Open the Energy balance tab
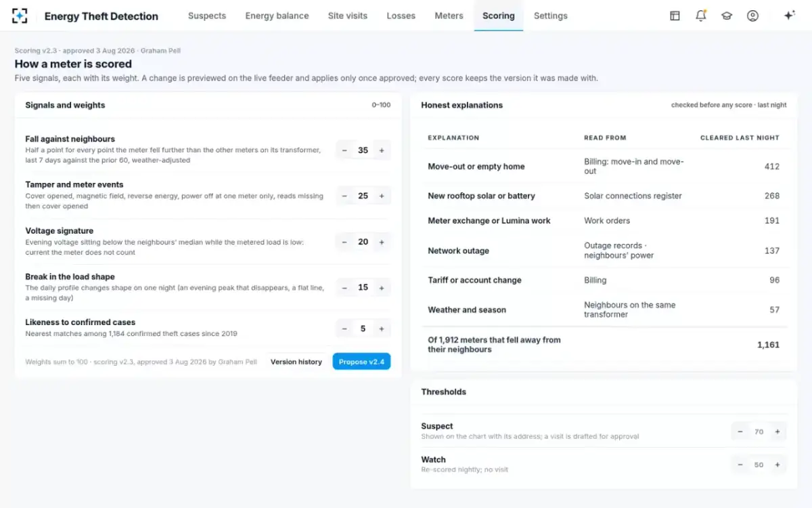This screenshot has width=812, height=508. pos(277,16)
